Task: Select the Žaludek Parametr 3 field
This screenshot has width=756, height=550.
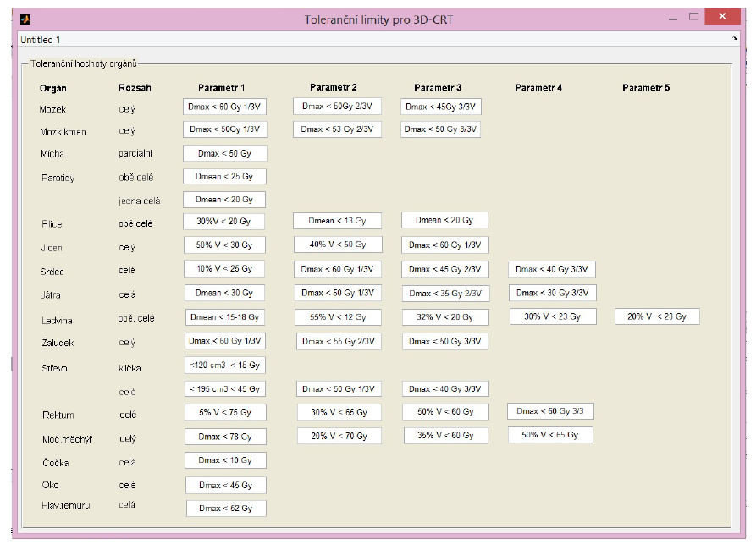Action: [444, 341]
